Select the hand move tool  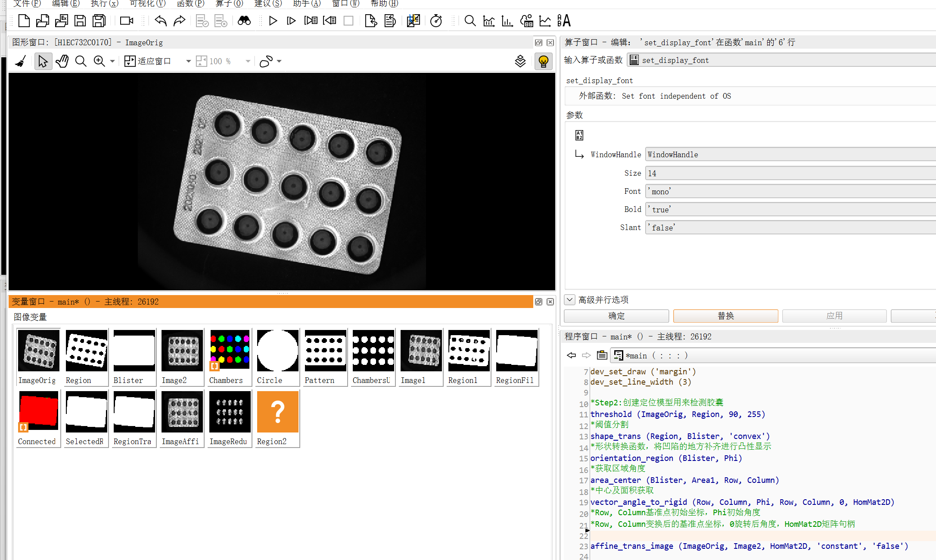pos(62,61)
